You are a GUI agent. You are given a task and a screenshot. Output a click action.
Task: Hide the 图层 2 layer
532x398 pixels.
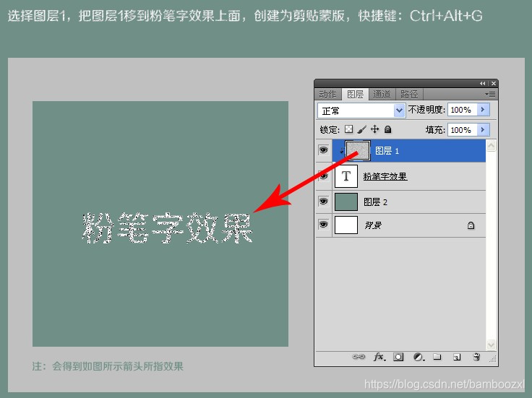[323, 202]
